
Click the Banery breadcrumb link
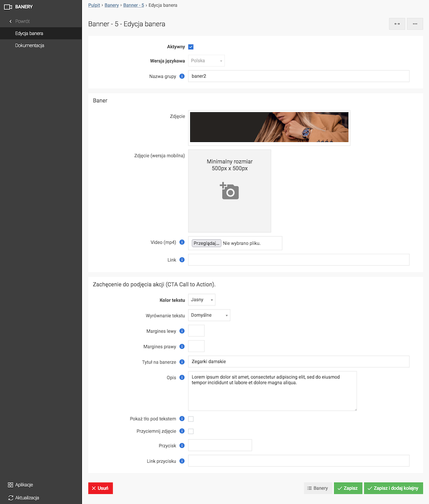click(x=112, y=5)
